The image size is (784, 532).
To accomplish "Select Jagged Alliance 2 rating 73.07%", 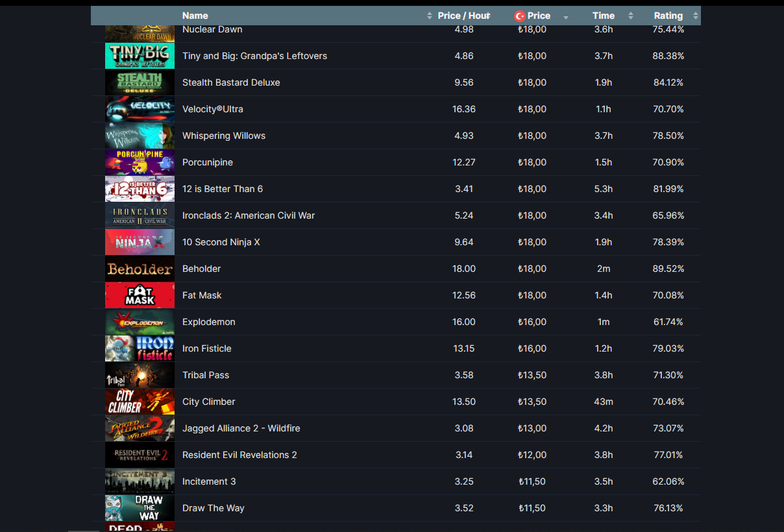I will [x=668, y=428].
